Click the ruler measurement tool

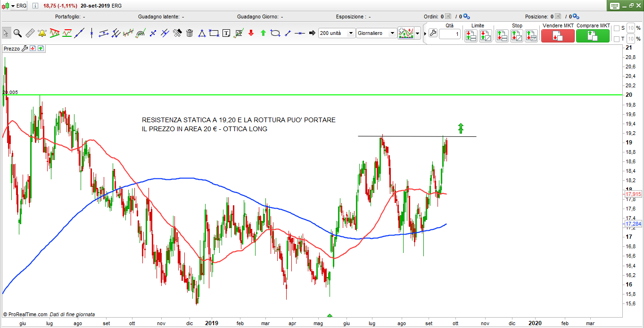30,33
